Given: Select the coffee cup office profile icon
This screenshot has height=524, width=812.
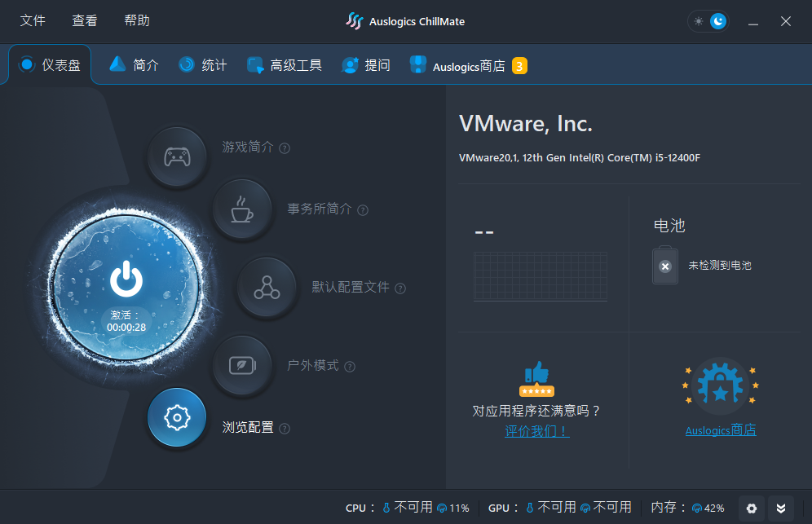Looking at the screenshot, I should [242, 209].
